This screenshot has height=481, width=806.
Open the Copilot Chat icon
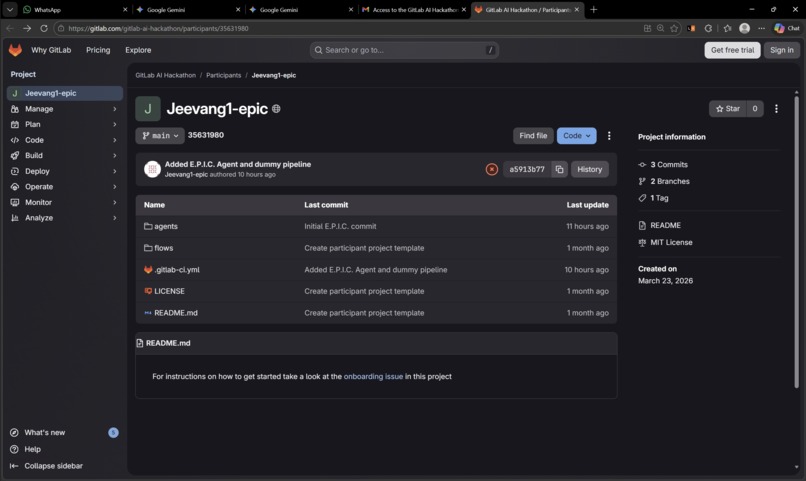pyautogui.click(x=786, y=28)
